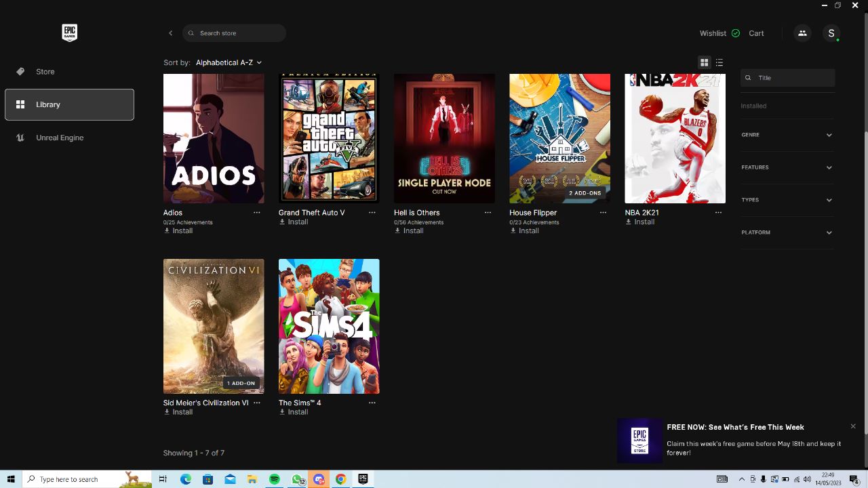The image size is (868, 488).
Task: Click the 1 ADD-ON badge on Civilization VI
Action: click(x=241, y=384)
